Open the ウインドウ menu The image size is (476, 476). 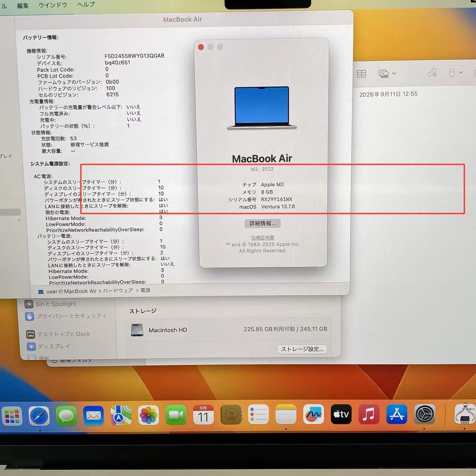point(53,5)
